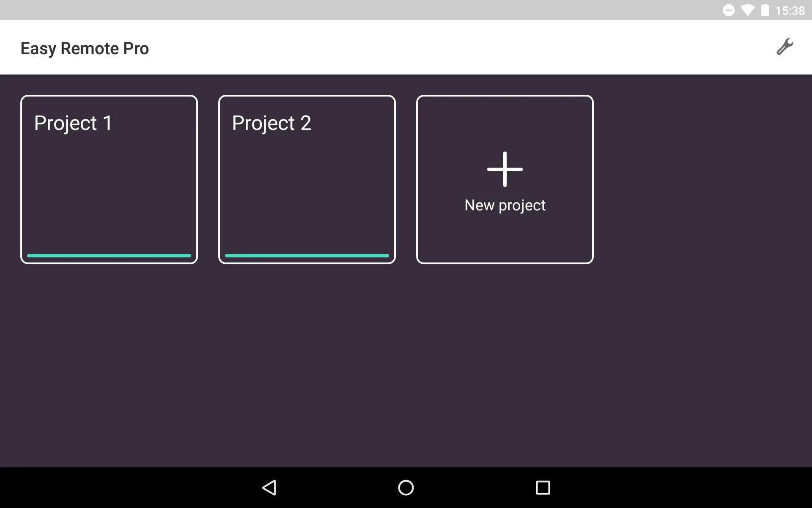The image size is (812, 508).
Task: Open the recent apps square button
Action: [x=543, y=488]
